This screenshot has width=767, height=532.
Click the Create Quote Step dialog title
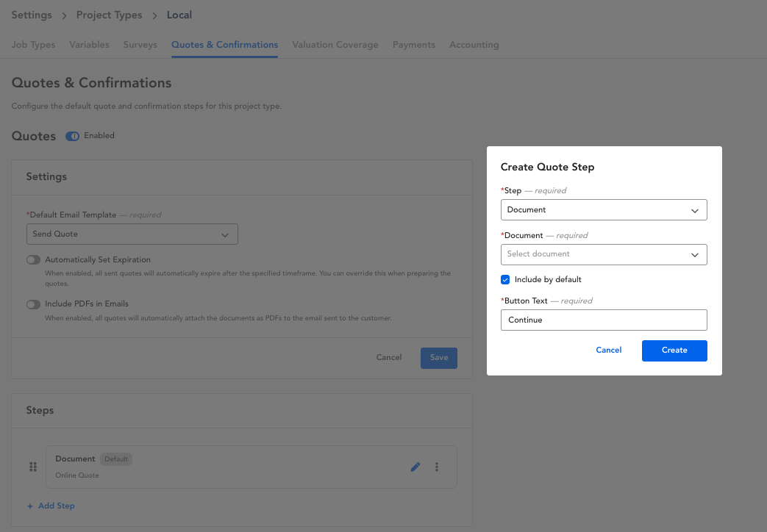click(547, 168)
